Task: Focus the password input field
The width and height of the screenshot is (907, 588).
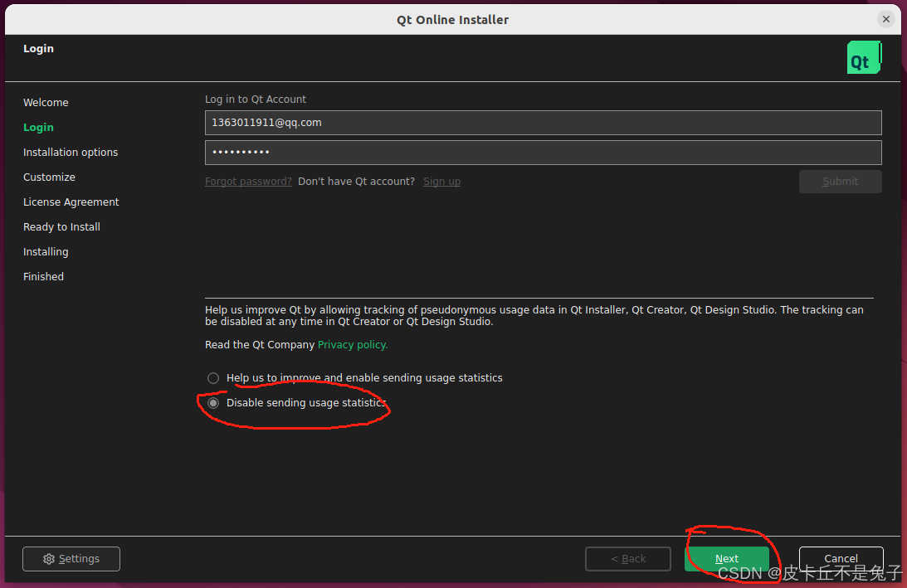Action: point(544,153)
